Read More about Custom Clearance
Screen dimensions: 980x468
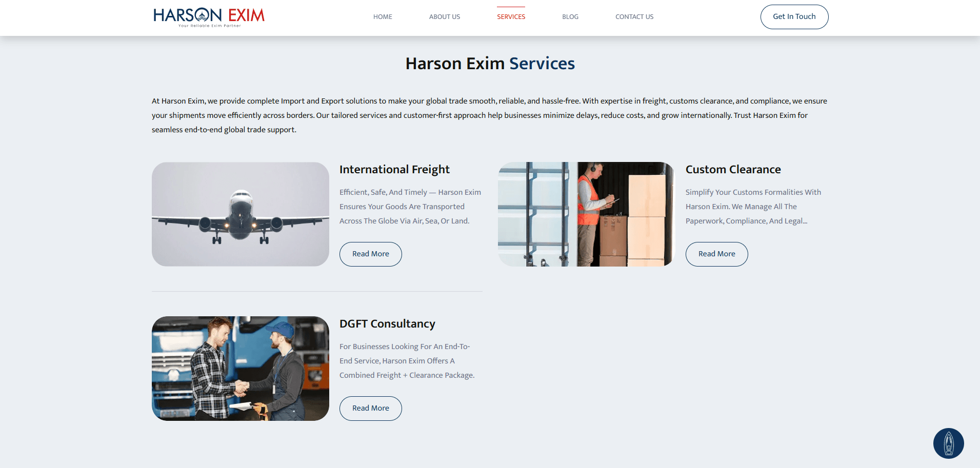click(x=717, y=254)
